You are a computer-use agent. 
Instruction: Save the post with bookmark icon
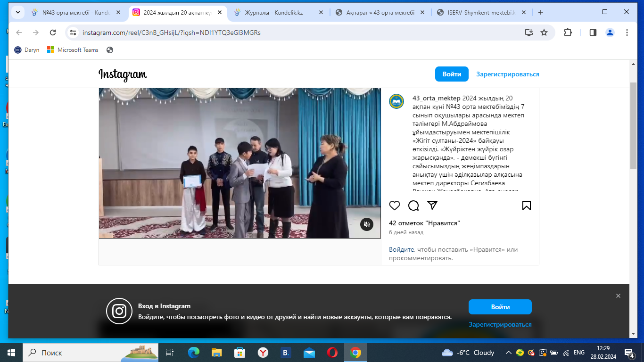[527, 206]
